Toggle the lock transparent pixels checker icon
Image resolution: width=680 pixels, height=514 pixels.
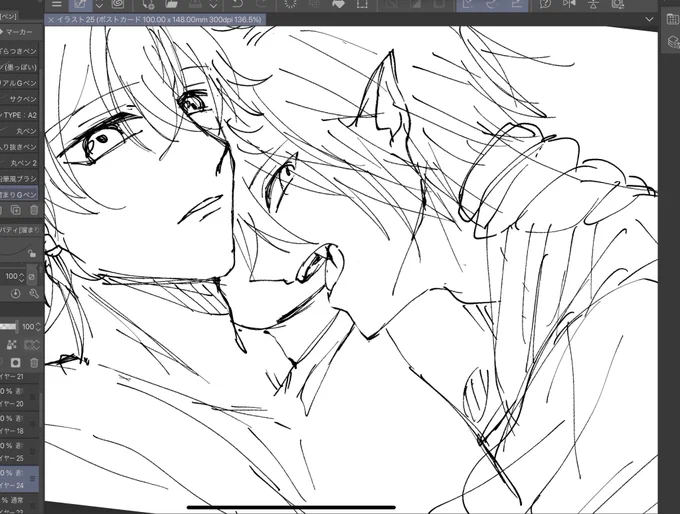[x=11, y=345]
